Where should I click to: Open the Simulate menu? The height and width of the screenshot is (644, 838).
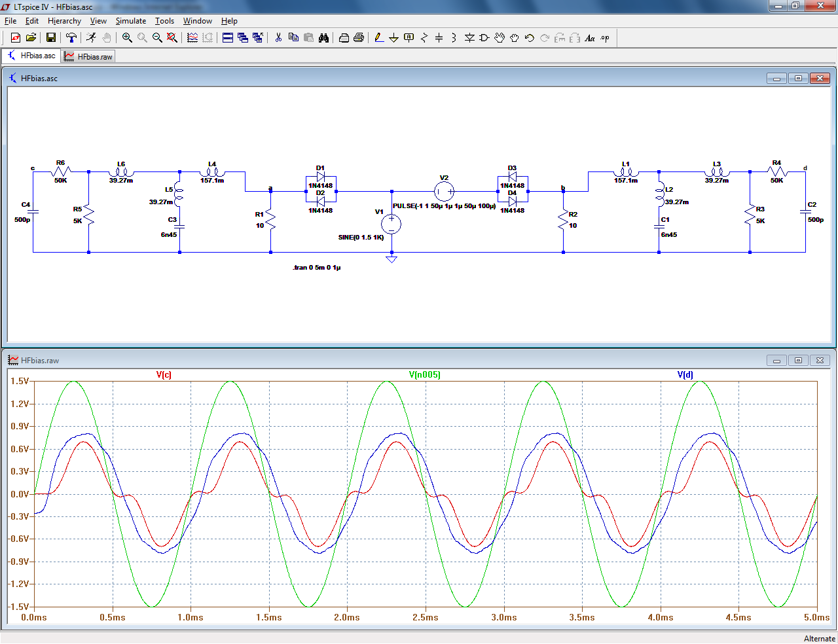tap(131, 21)
